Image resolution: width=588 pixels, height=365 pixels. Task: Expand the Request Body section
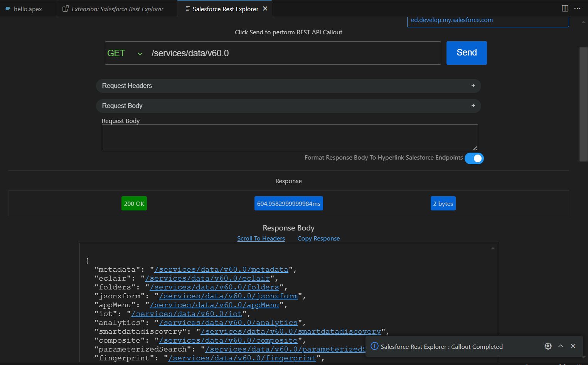click(288, 106)
